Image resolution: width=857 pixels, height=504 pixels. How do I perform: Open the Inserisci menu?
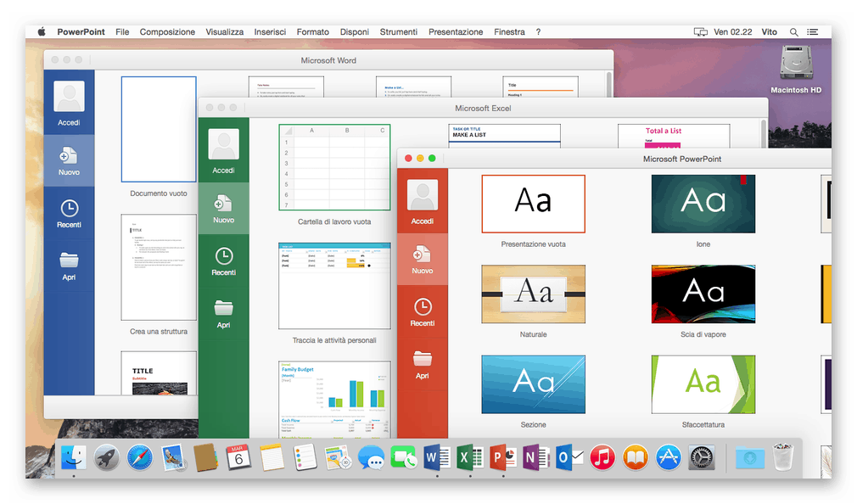(270, 32)
